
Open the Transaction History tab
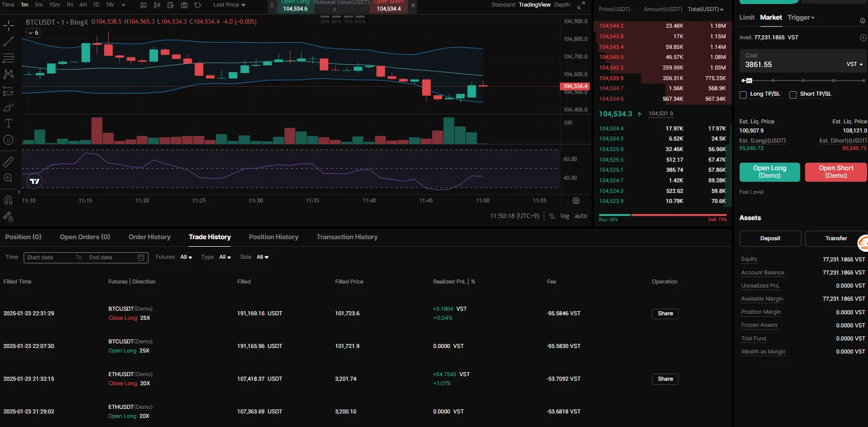pyautogui.click(x=347, y=237)
